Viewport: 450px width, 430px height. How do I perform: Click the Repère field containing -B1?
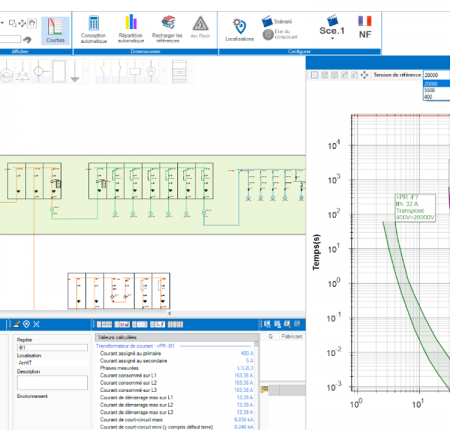tap(52, 348)
